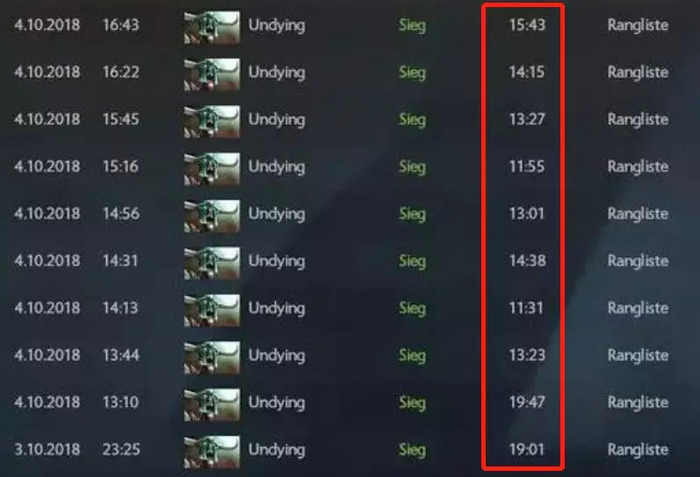The width and height of the screenshot is (700, 477).
Task: Click duration 11:31 in match list
Action: coord(527,308)
